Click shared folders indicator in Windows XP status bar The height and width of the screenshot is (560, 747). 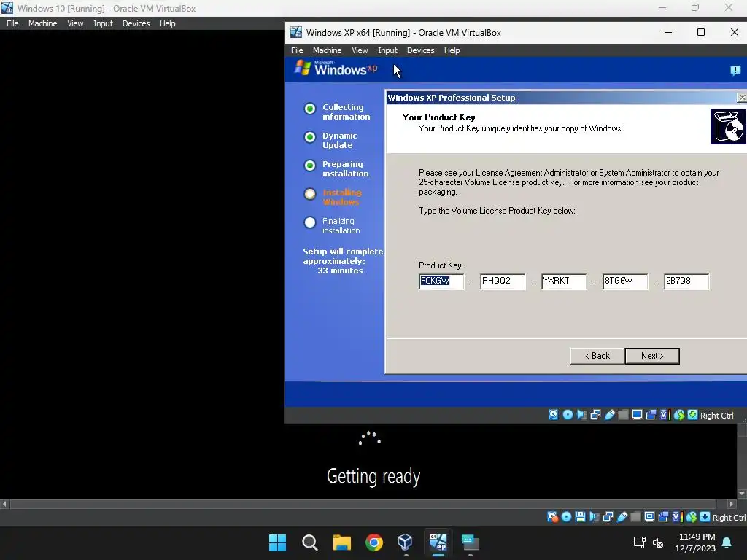point(623,415)
